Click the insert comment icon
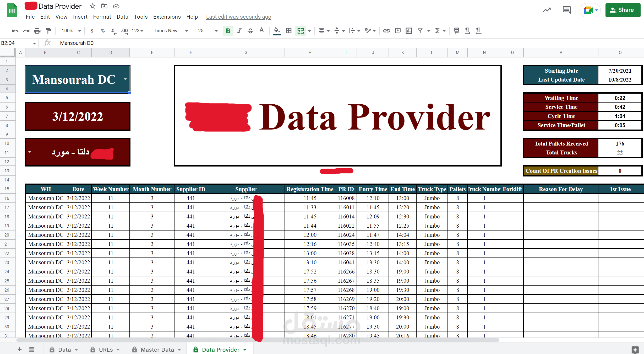 pyautogui.click(x=398, y=31)
